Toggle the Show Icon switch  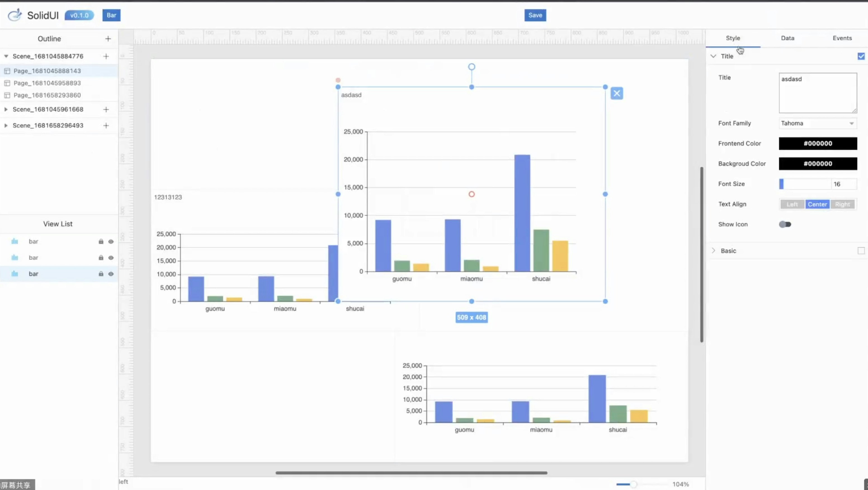pos(785,224)
